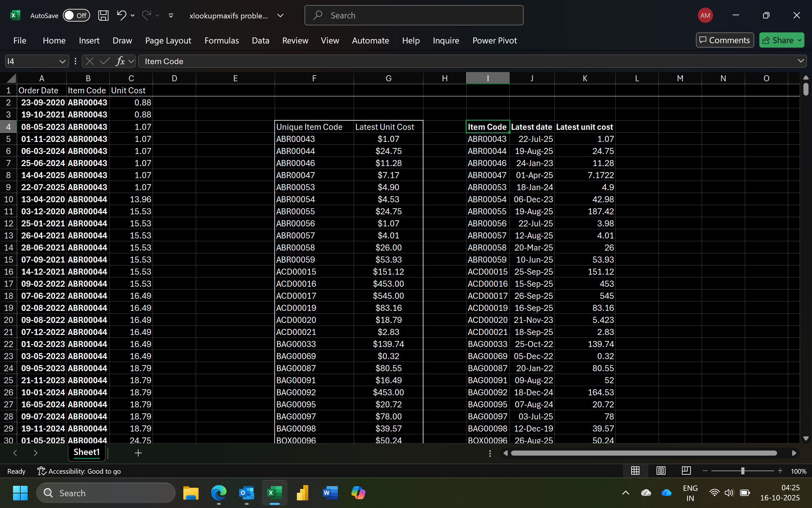Click the Redo arrow icon

click(146, 15)
